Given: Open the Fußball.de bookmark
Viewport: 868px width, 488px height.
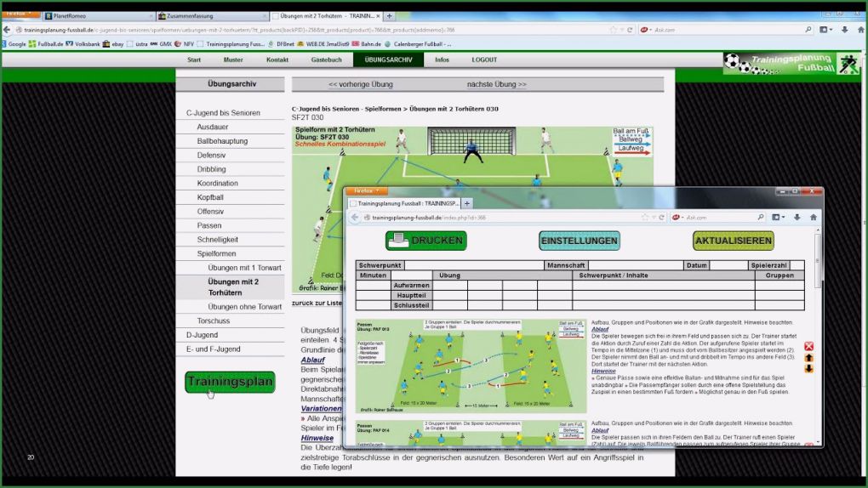Looking at the screenshot, I should point(46,43).
